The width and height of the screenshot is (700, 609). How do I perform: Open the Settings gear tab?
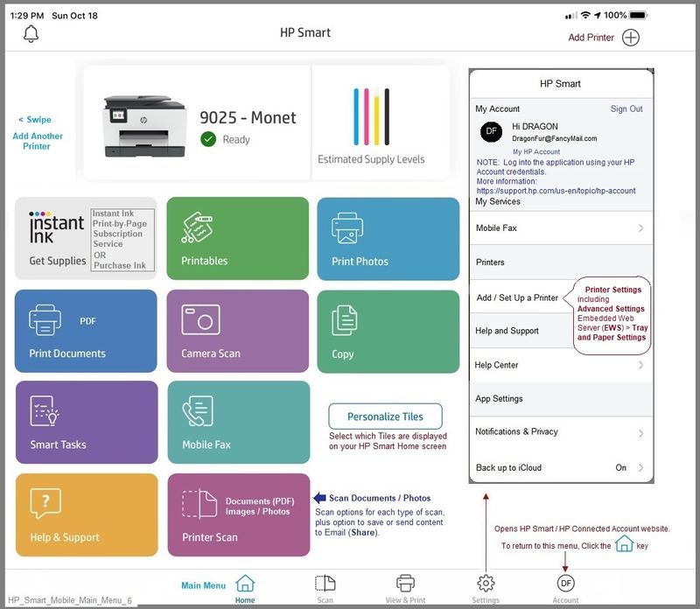tap(486, 589)
